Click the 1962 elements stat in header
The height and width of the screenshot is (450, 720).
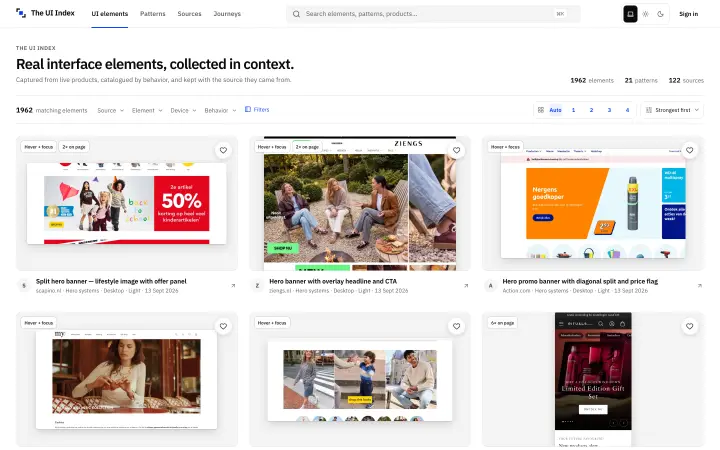tap(592, 80)
